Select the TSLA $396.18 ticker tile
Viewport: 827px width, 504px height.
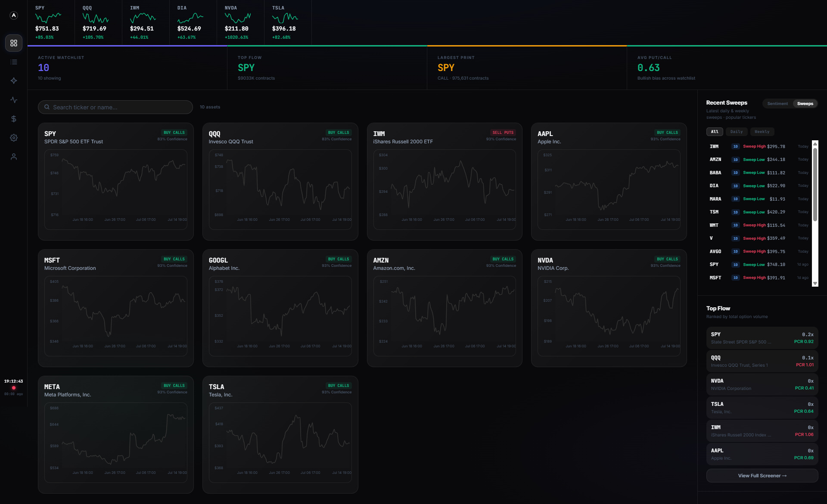point(288,23)
